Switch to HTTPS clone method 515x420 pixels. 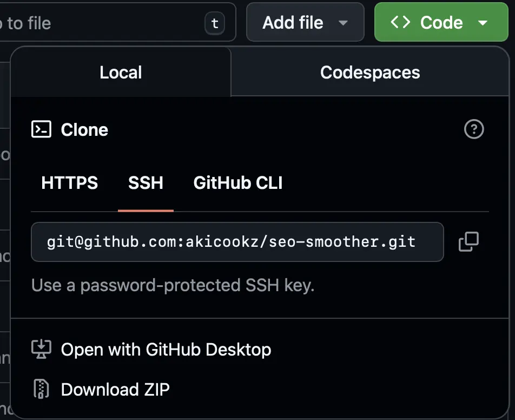69,183
